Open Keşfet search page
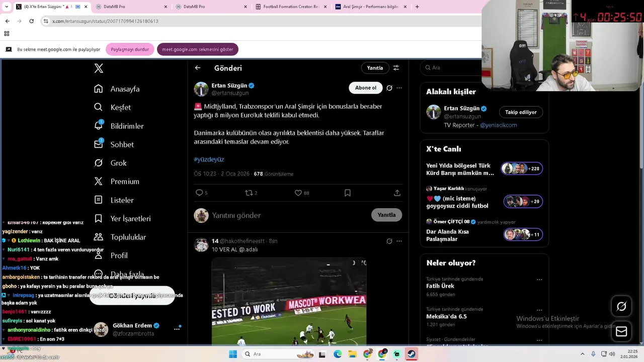Screen dimensions: 644x362 (112, 107)
